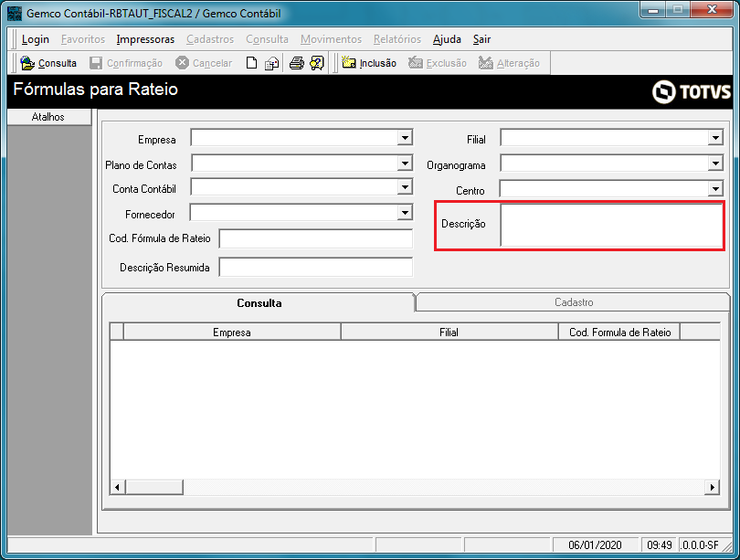
Task: Open the Favoritos menu
Action: (83, 39)
